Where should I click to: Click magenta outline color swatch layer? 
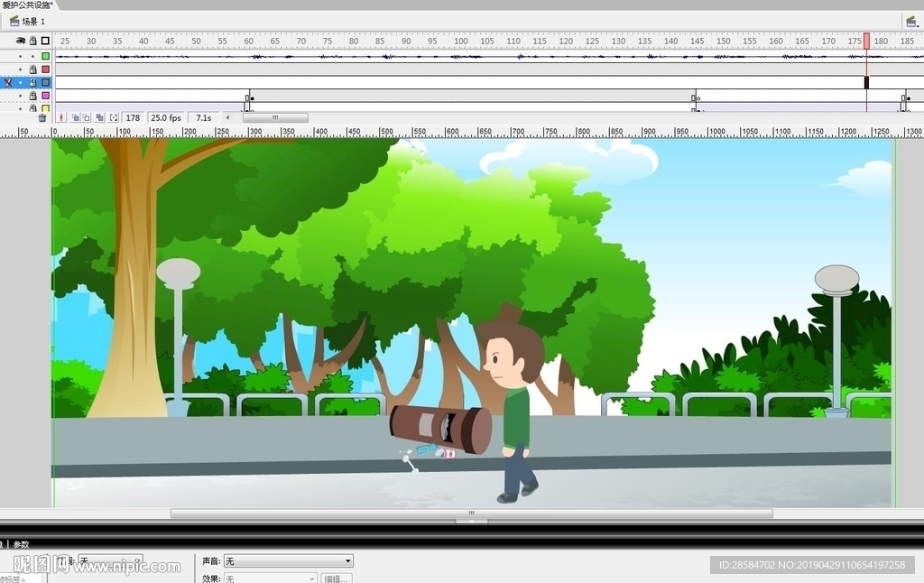[45, 96]
